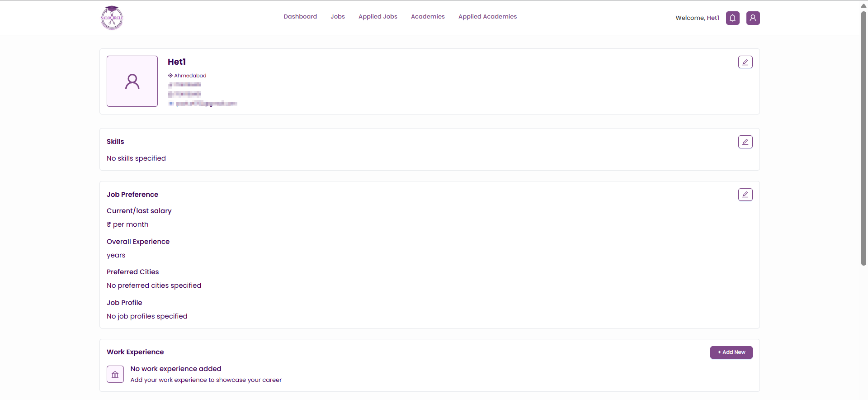Click the Ahmedabad location icon
This screenshot has width=868, height=400.
[170, 76]
